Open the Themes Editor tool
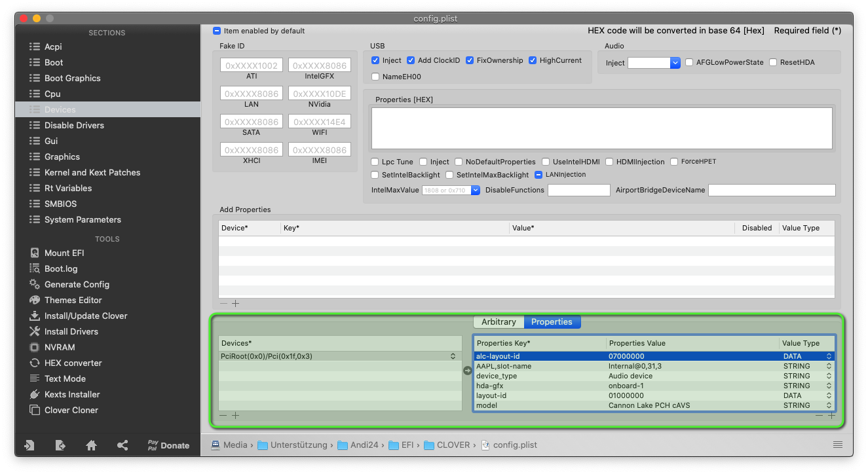Image resolution: width=868 pixels, height=474 pixels. [73, 300]
